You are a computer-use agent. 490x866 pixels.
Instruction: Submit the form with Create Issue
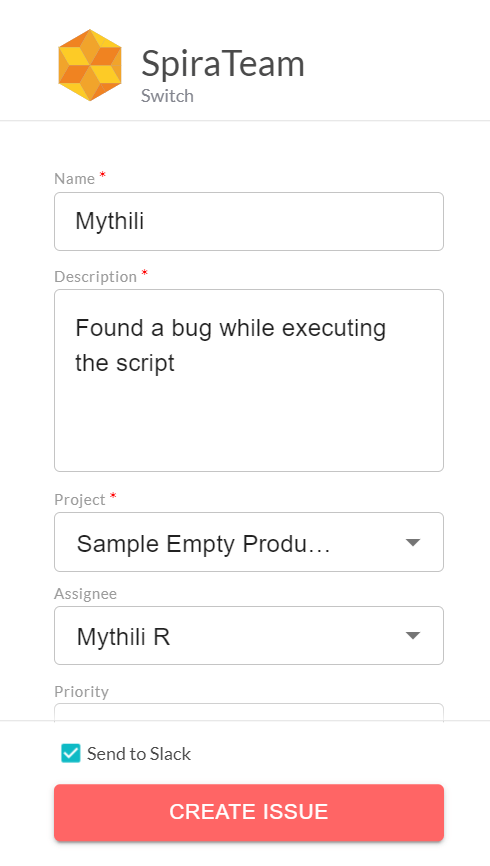(249, 812)
